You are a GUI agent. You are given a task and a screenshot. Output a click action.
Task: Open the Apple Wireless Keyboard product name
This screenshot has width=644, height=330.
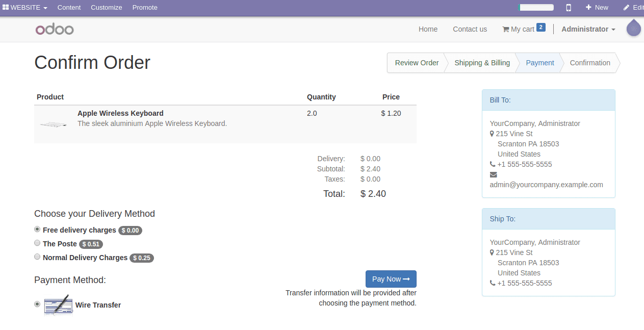pyautogui.click(x=120, y=113)
